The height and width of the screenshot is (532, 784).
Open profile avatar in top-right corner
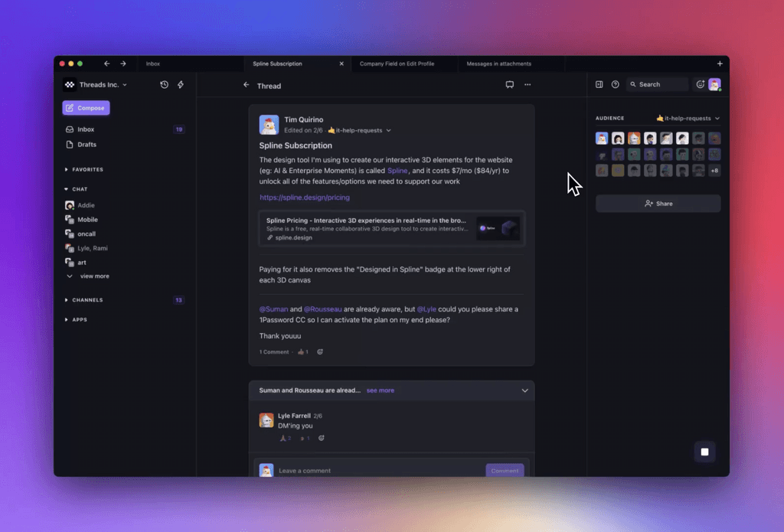pos(714,84)
